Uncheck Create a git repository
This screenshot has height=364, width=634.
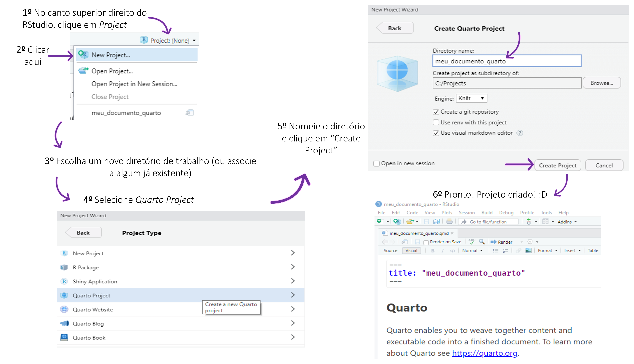coord(436,112)
